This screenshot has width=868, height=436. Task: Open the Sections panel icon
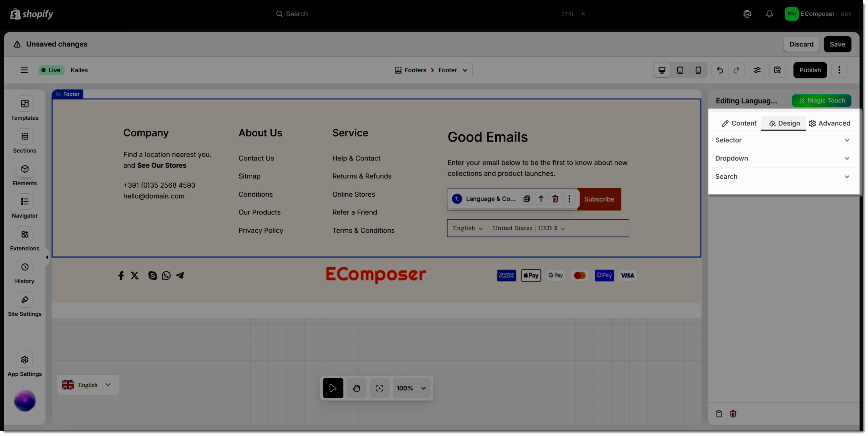(25, 136)
